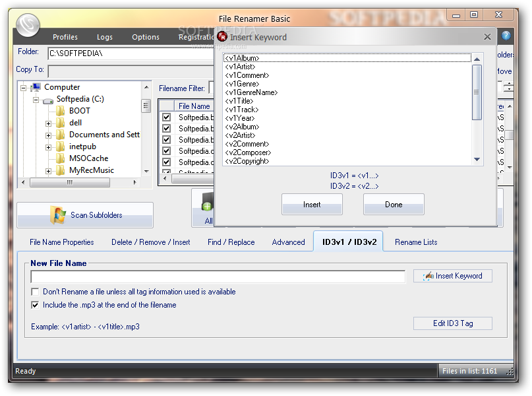The image size is (532, 396).
Task: Expand the dell folder node
Action: 48,123
